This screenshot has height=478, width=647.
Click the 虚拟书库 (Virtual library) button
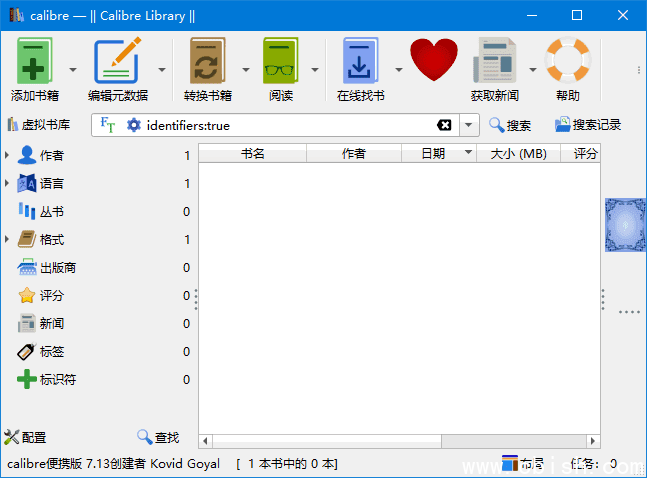pos(38,125)
